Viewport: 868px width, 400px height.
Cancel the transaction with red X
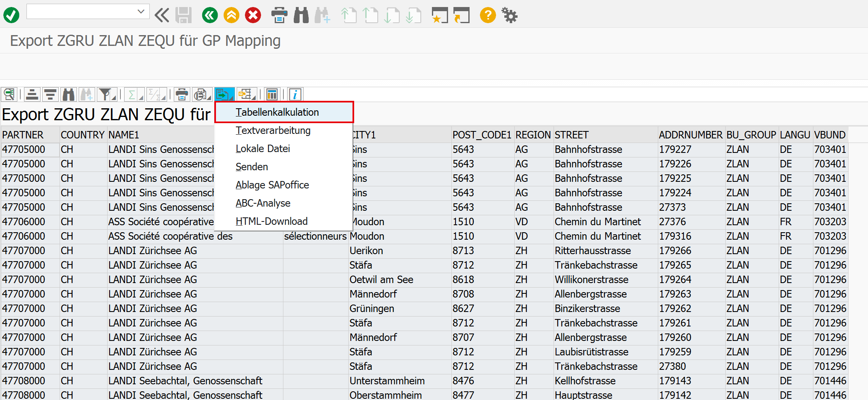tap(252, 15)
